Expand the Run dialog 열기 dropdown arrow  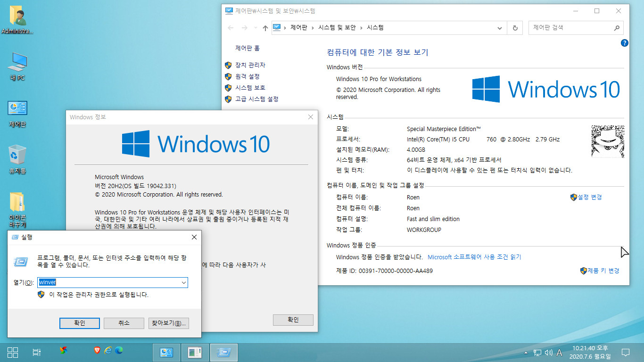tap(184, 282)
